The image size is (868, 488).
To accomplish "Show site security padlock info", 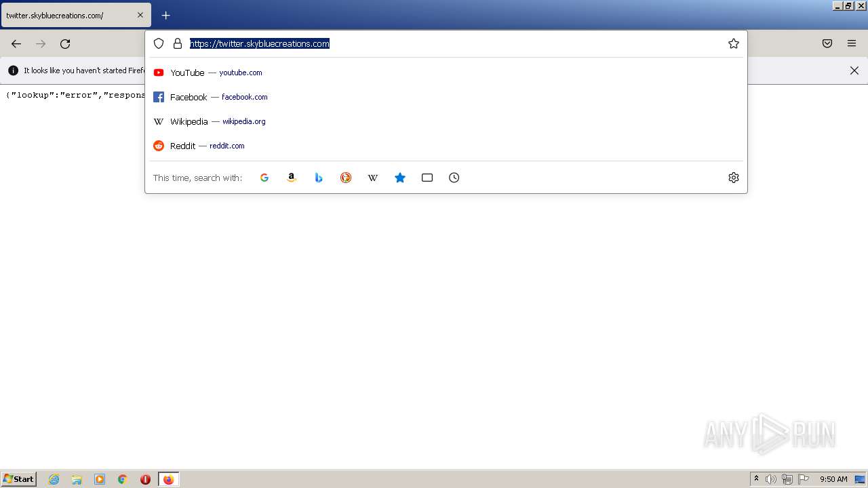I will pos(178,43).
